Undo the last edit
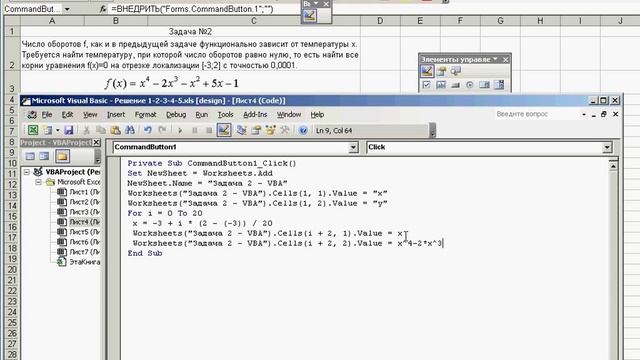 click(148, 130)
